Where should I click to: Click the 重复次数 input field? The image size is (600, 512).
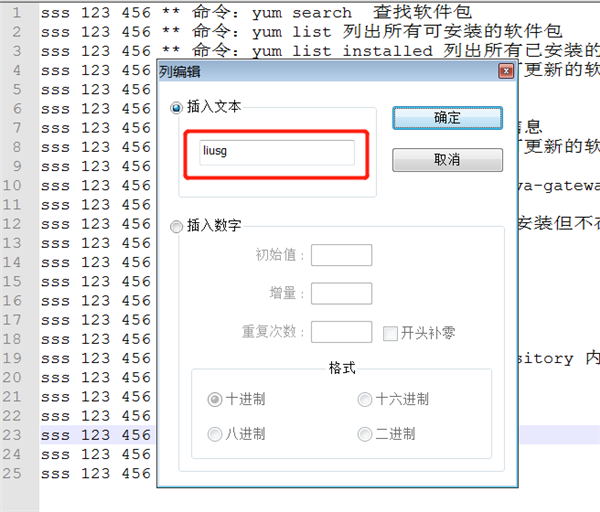pos(341,332)
